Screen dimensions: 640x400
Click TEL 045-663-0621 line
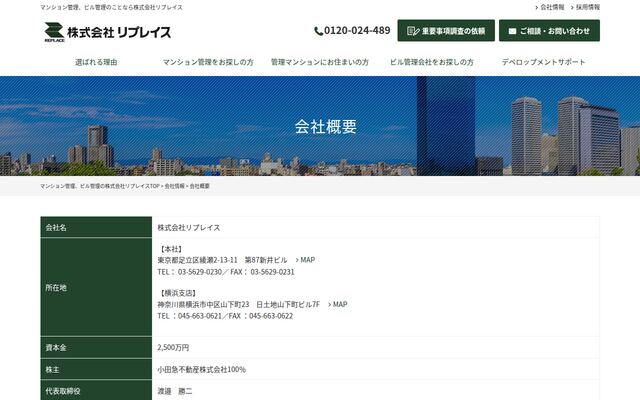[x=225, y=316]
